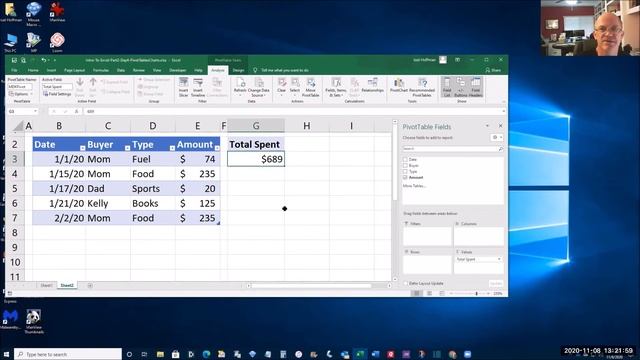The width and height of the screenshot is (640, 360).
Task: Switch to the Design ribbon tab
Action: click(x=238, y=70)
